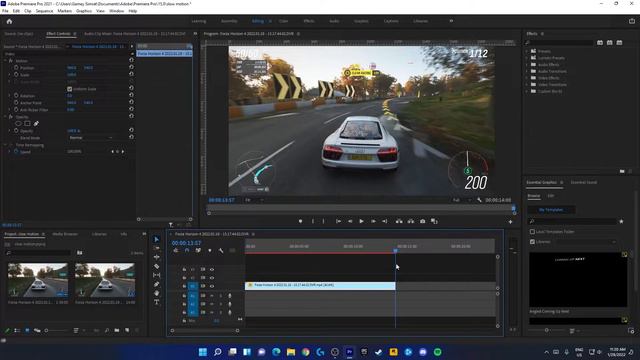The height and width of the screenshot is (360, 640).
Task: Toggle Uniform Scale checkbox
Action: pyautogui.click(x=69, y=89)
